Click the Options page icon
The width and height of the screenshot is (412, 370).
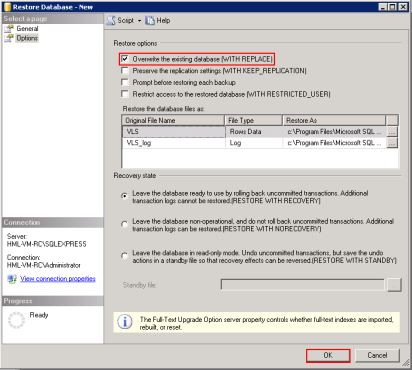click(x=9, y=38)
